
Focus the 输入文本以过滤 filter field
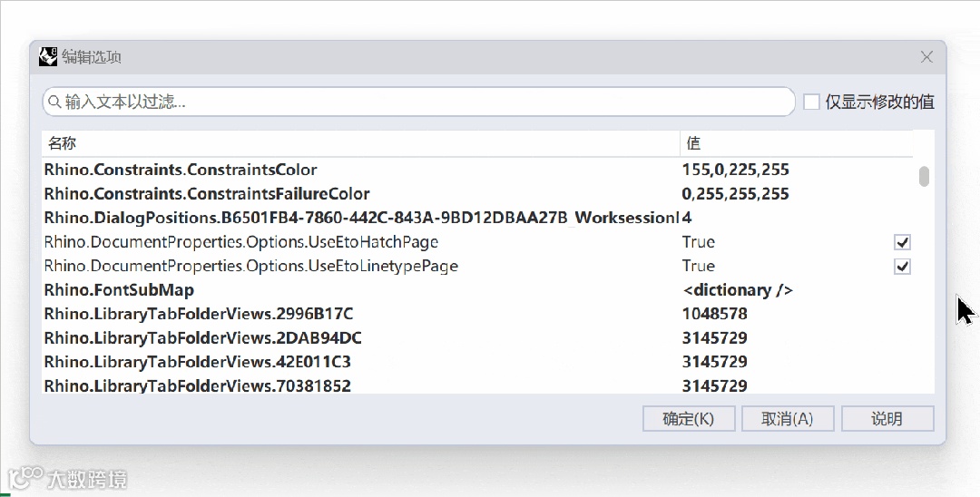coord(418,102)
